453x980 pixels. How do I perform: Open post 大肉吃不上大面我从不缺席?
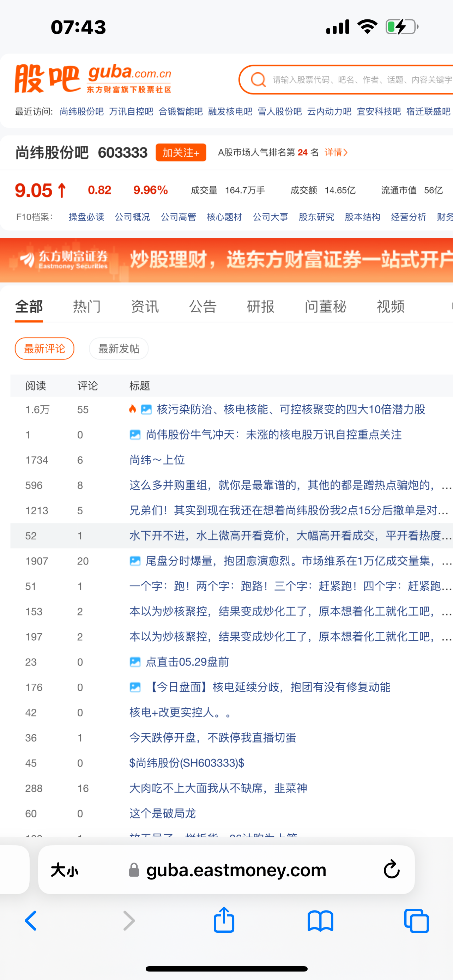click(218, 788)
